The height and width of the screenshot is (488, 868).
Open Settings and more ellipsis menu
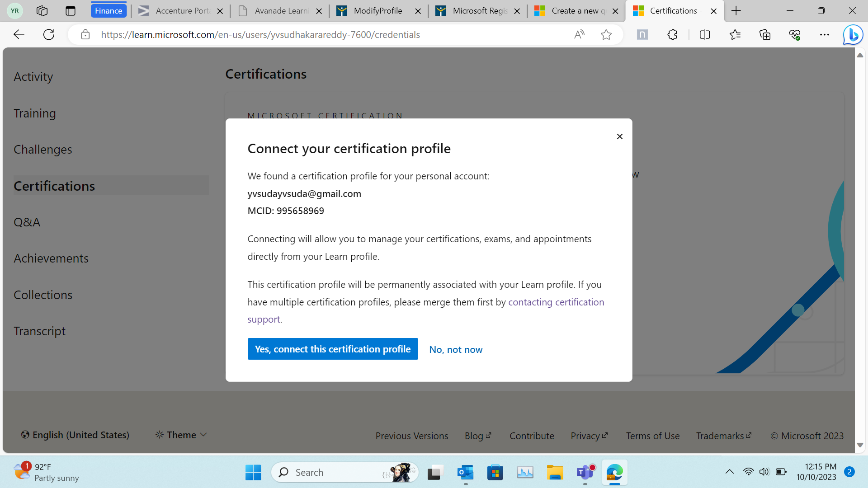824,35
